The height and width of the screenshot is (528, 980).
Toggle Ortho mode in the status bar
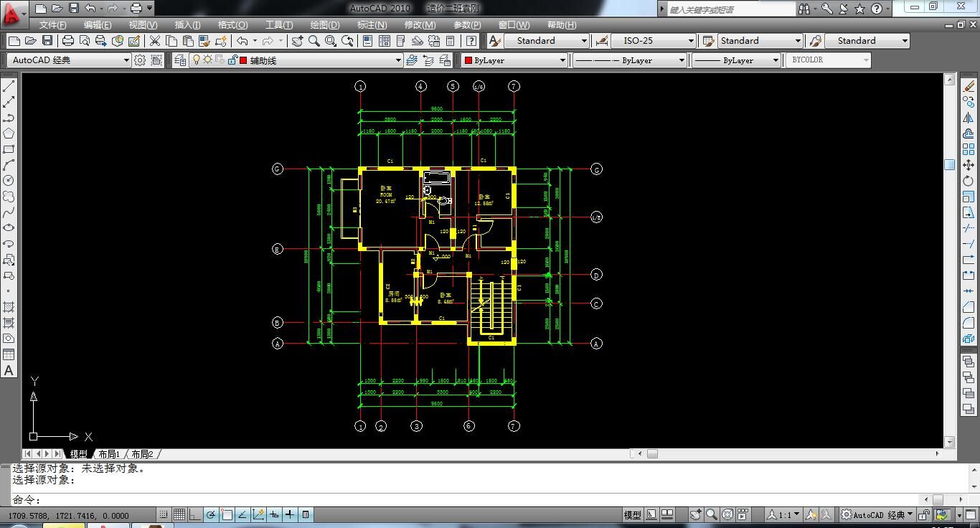click(x=195, y=514)
